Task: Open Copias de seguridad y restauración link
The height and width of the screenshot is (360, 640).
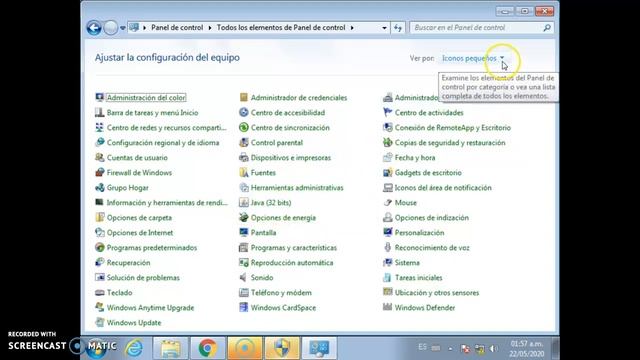Action: click(x=450, y=143)
